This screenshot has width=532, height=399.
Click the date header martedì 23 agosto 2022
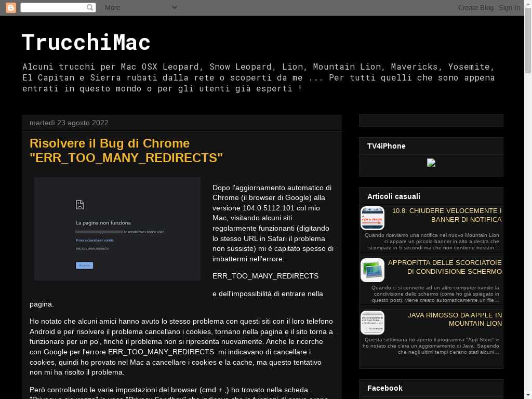tap(69, 123)
